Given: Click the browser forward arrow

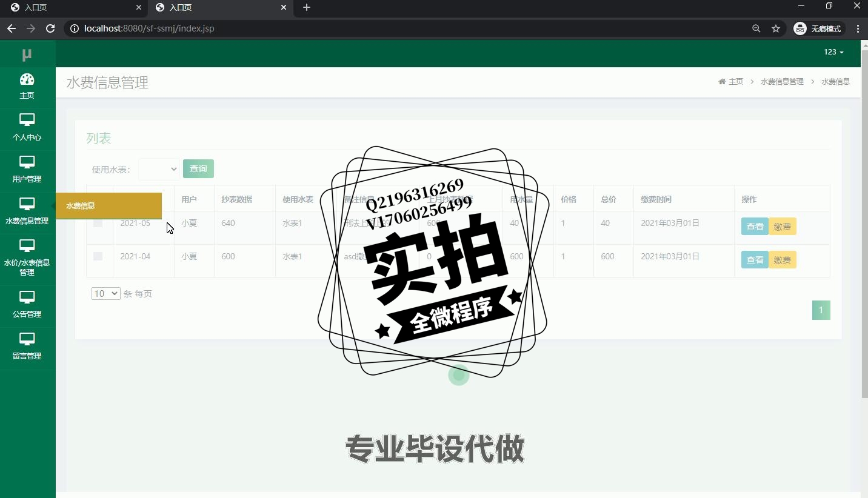Looking at the screenshot, I should (31, 28).
